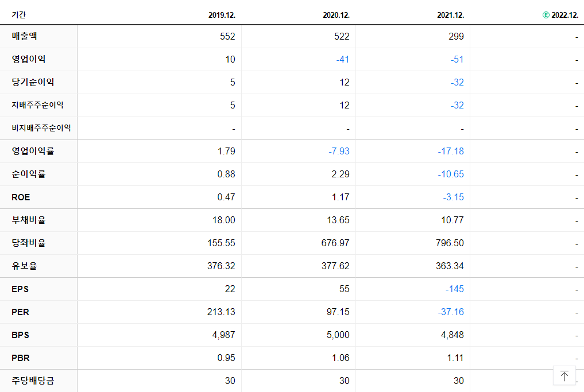Click the 363.34 reserve ratio value

click(450, 266)
